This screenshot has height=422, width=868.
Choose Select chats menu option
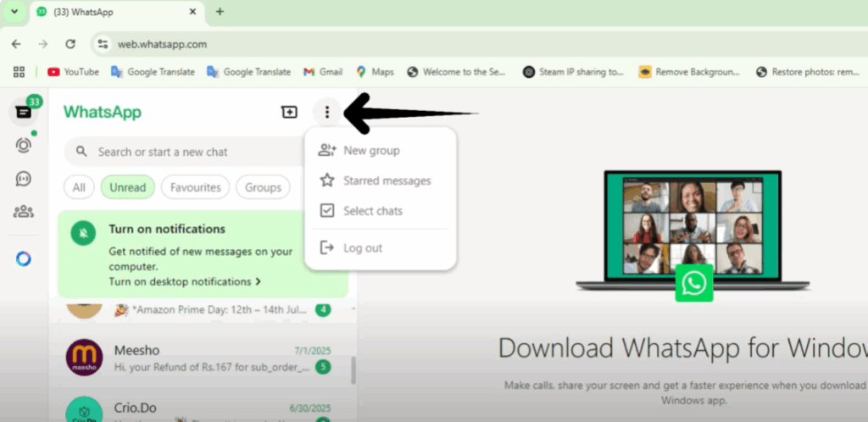[373, 211]
